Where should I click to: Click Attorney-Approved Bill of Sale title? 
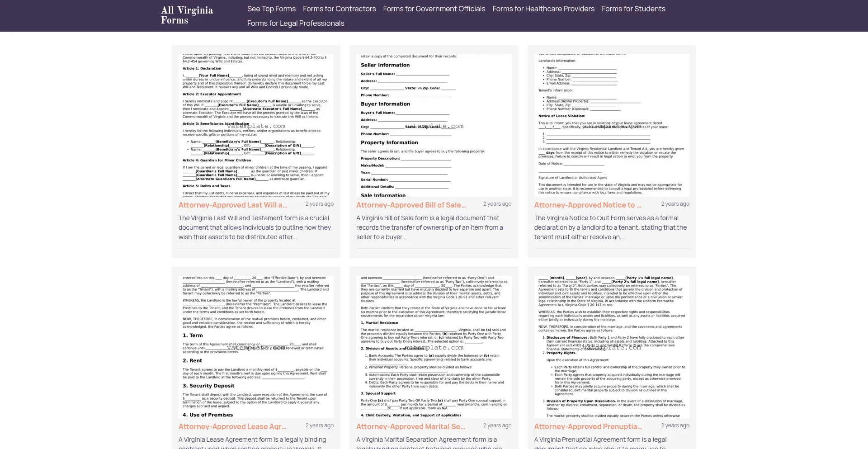point(411,205)
